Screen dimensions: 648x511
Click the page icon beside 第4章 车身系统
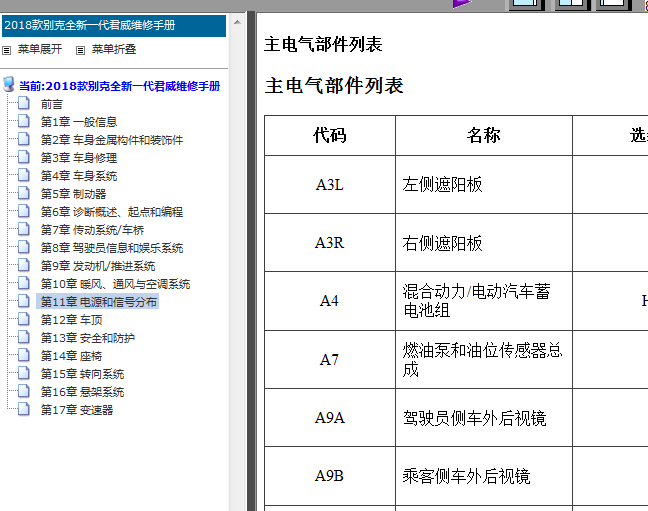[24, 175]
